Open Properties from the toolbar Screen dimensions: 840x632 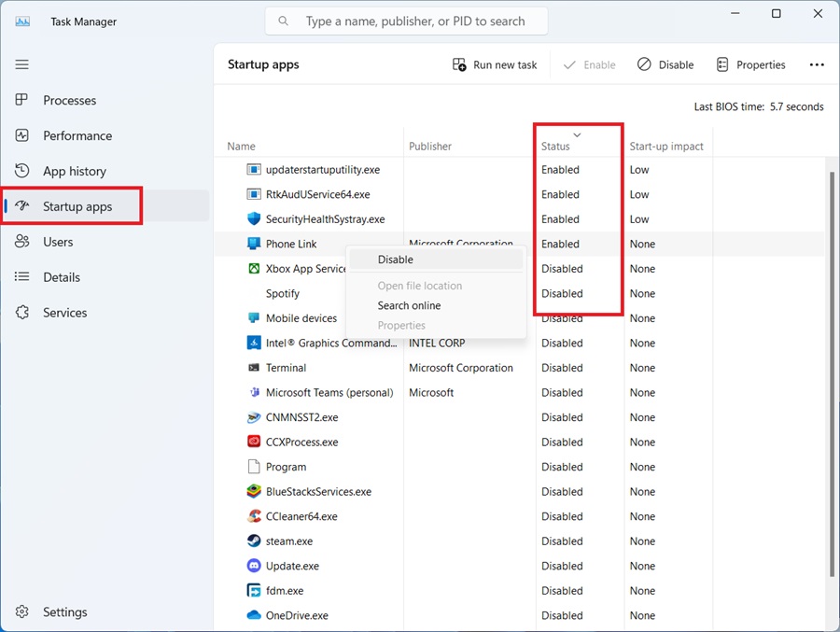750,65
